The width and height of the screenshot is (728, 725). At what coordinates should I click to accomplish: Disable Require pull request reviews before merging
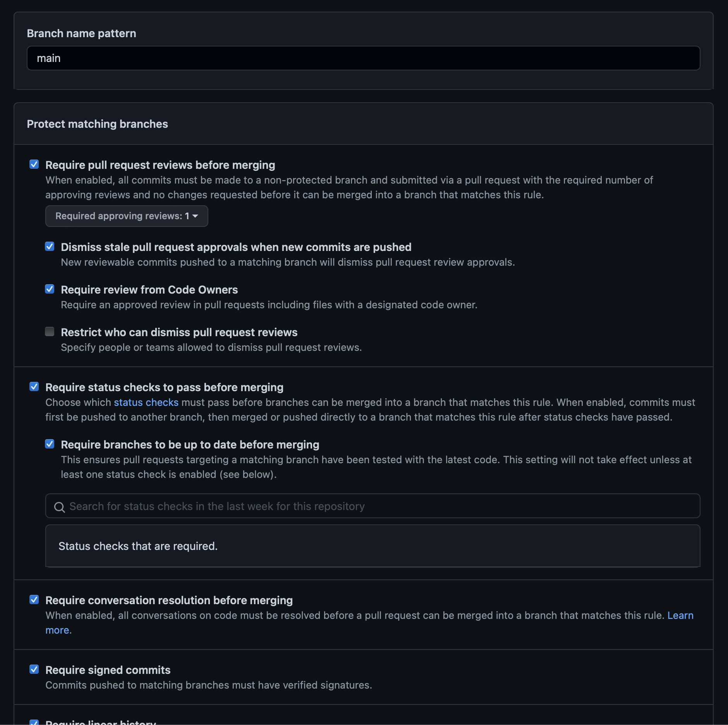[x=34, y=164]
